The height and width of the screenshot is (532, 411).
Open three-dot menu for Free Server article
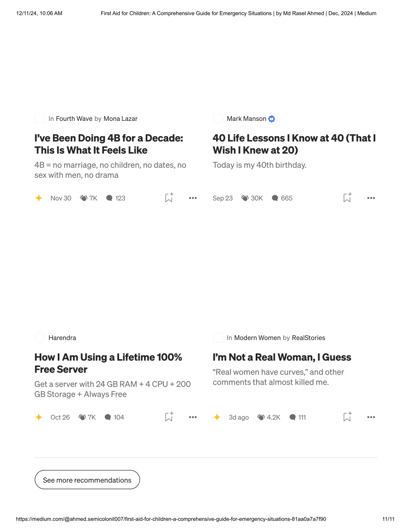pos(193,417)
